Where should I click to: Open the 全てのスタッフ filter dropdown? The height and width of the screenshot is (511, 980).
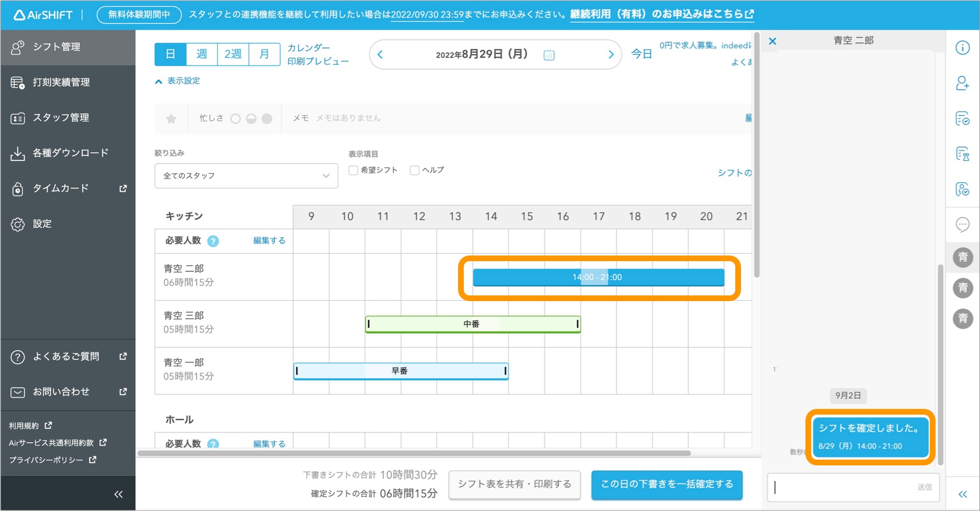click(x=246, y=176)
